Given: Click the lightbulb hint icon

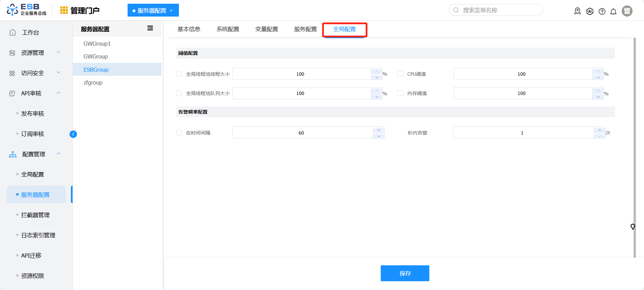Looking at the screenshot, I should 633,226.
